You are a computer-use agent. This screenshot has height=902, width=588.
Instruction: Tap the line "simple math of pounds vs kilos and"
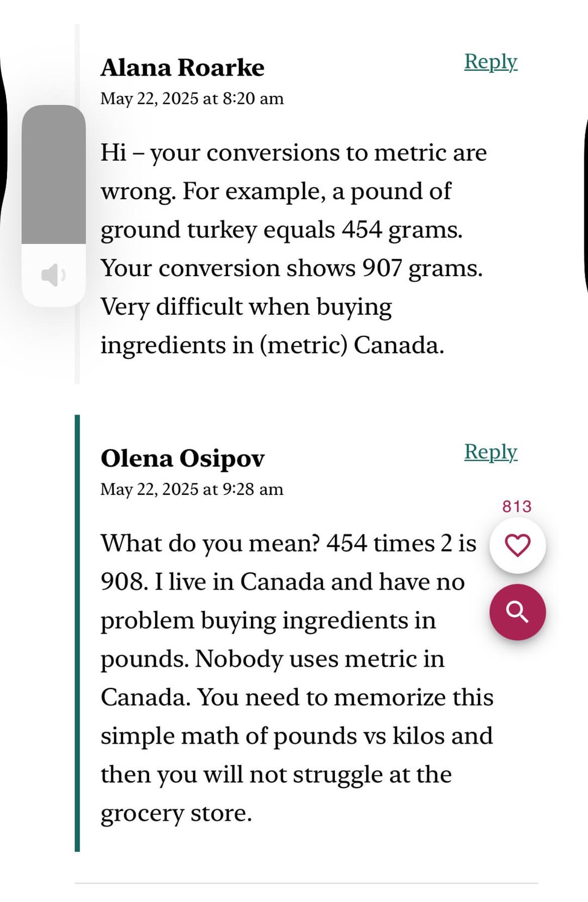click(297, 736)
